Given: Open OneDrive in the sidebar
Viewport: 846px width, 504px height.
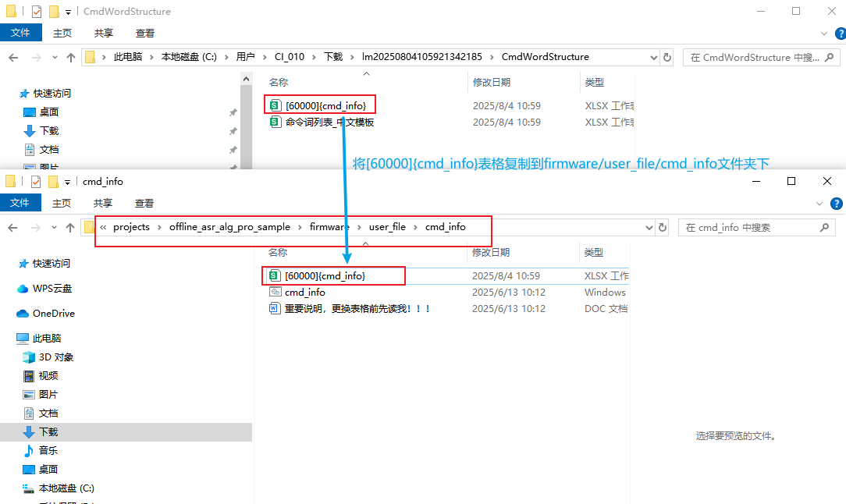Looking at the screenshot, I should click(53, 314).
